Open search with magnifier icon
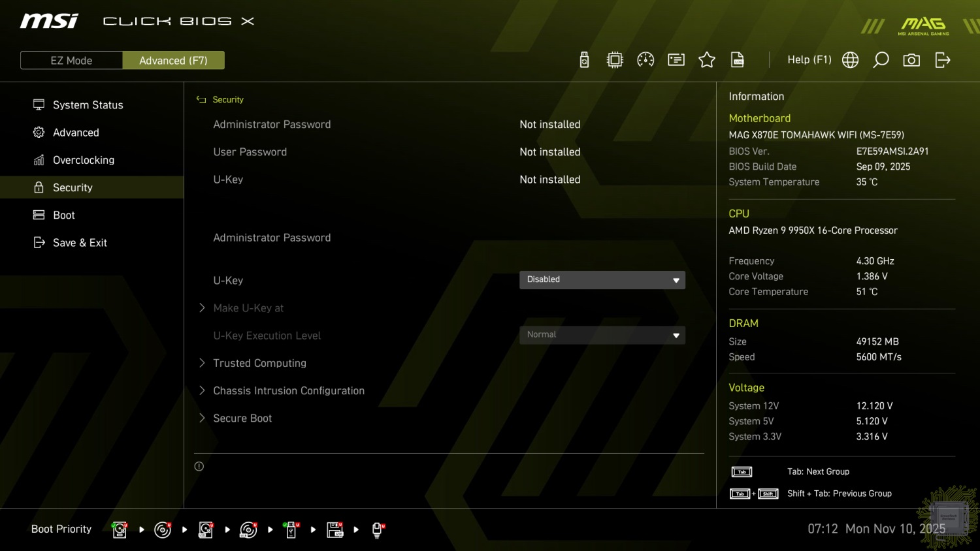The width and height of the screenshot is (980, 551). 881,60
